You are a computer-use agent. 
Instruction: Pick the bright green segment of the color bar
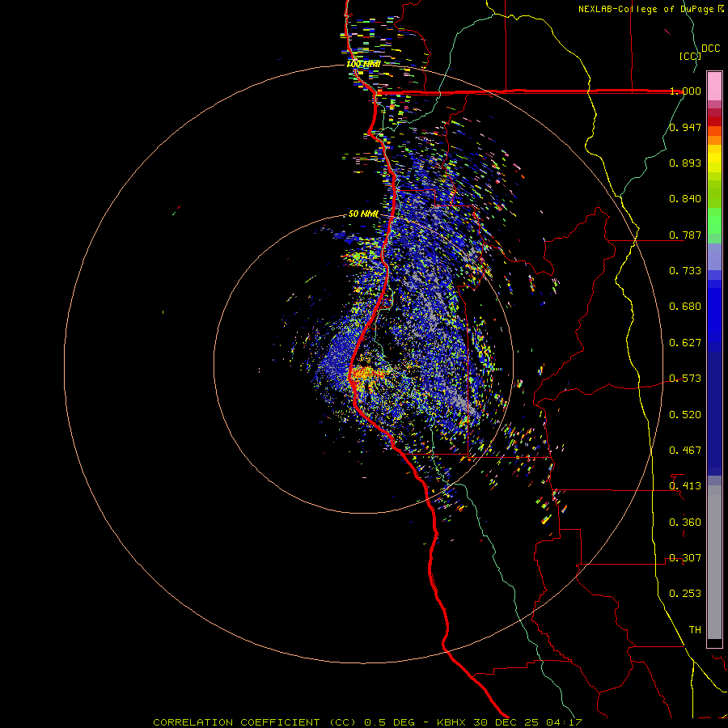pos(714,221)
